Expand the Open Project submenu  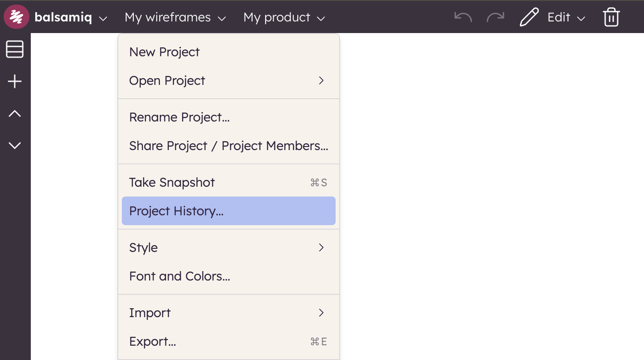[321, 80]
